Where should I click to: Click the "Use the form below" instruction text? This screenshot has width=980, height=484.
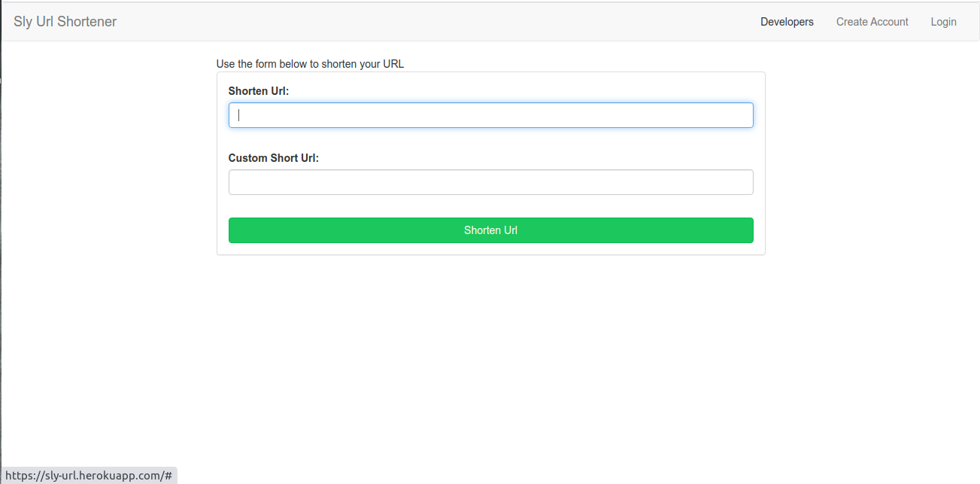[310, 64]
